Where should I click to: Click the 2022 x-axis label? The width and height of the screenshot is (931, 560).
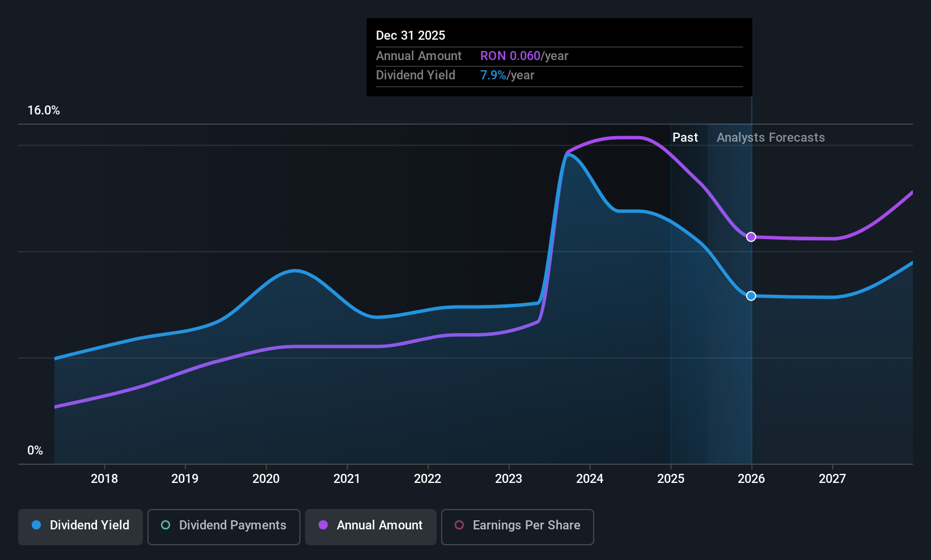[428, 478]
